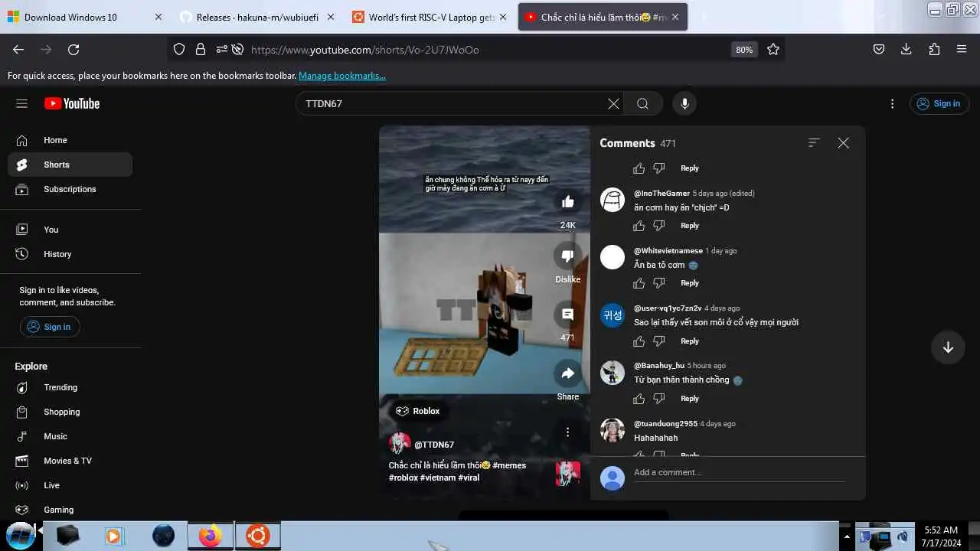This screenshot has width=980, height=551.
Task: Sign in using the top-right button
Action: click(939, 103)
